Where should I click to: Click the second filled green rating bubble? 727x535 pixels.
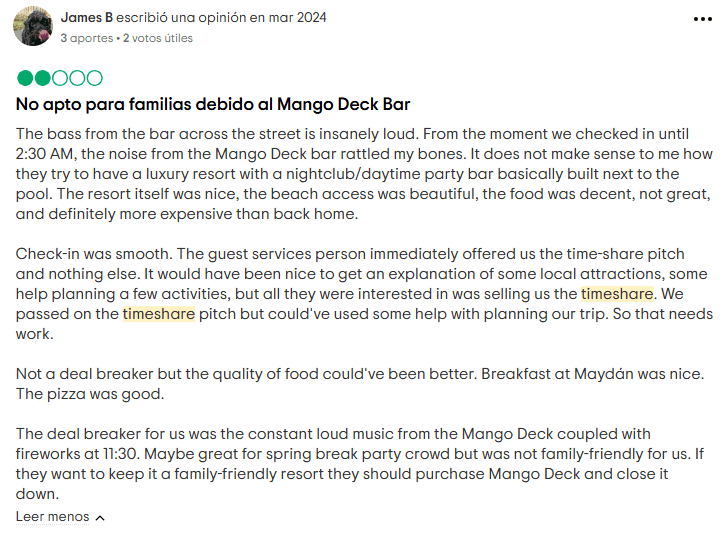point(42,78)
